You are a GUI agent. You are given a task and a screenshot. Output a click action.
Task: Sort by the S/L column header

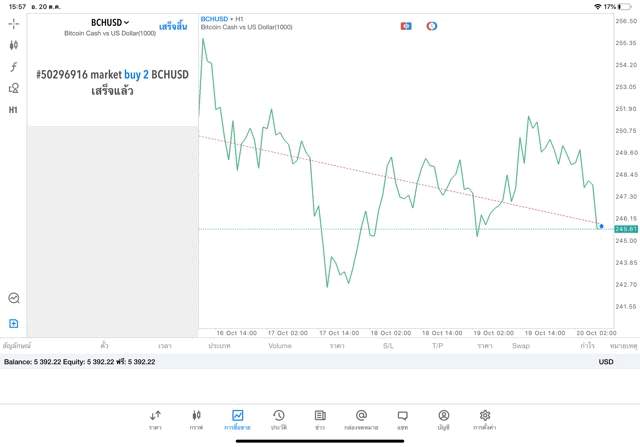pos(388,346)
